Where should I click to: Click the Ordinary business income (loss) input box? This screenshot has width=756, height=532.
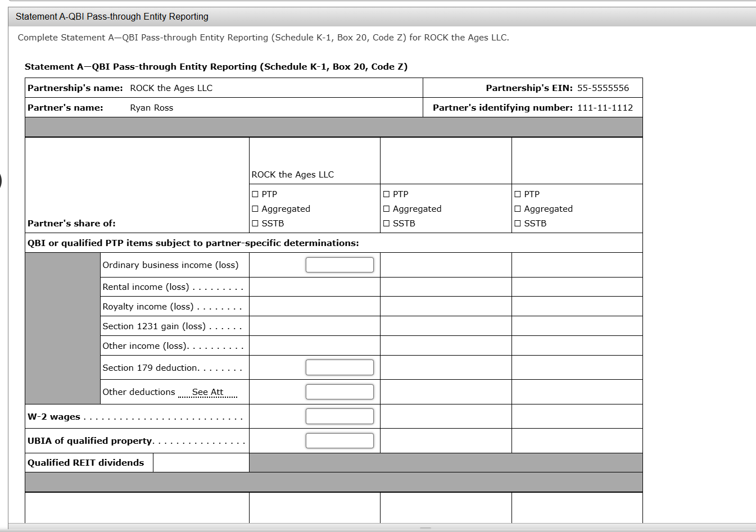point(339,265)
